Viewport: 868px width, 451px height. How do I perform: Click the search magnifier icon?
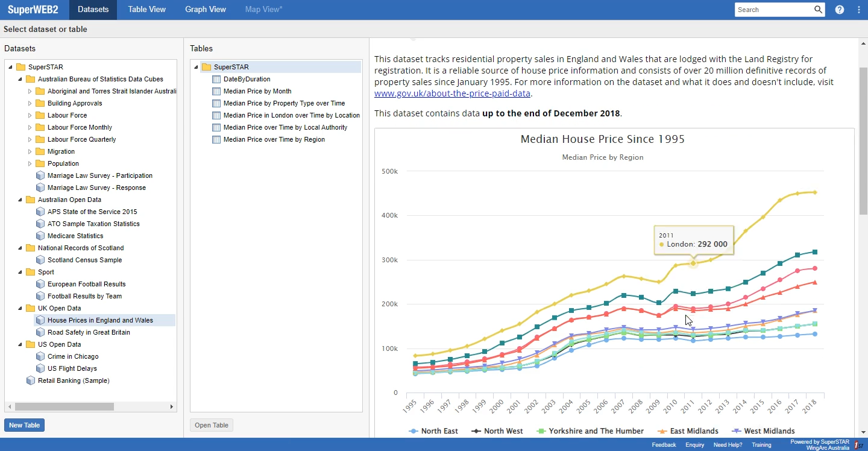click(818, 10)
